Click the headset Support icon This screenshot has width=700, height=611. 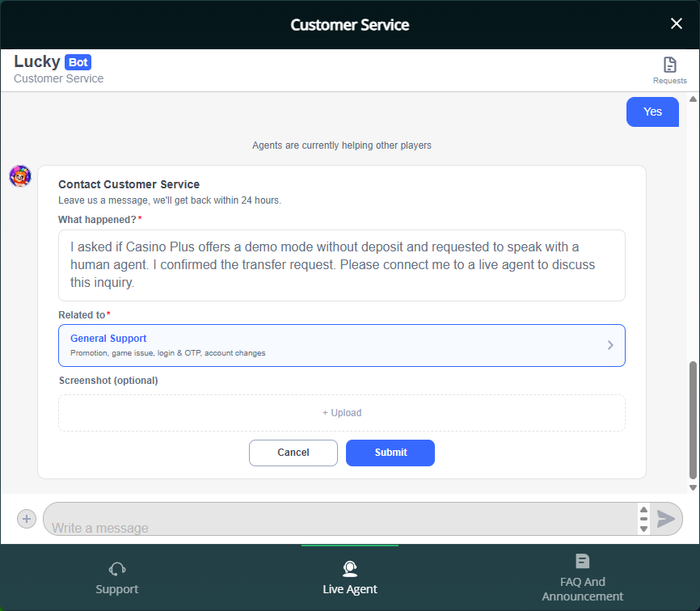click(x=117, y=569)
